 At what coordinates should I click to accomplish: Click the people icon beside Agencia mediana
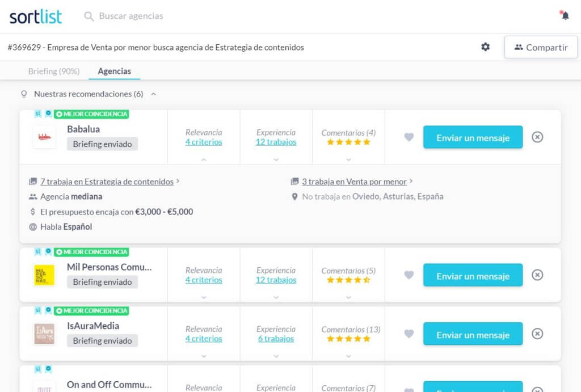click(33, 197)
